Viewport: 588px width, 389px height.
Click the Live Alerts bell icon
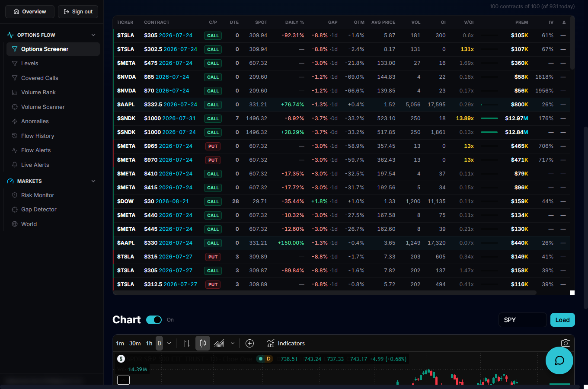[15, 165]
